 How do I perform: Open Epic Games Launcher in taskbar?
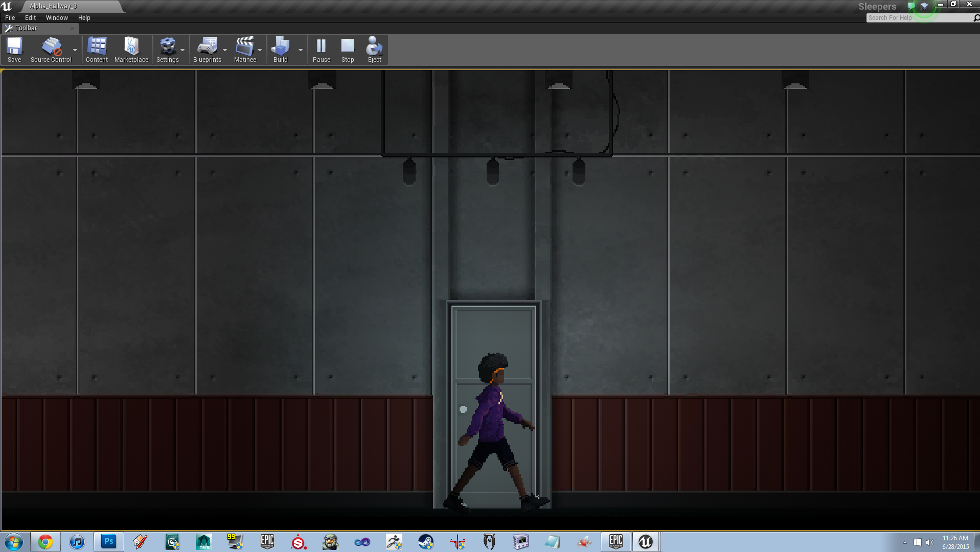(x=616, y=542)
